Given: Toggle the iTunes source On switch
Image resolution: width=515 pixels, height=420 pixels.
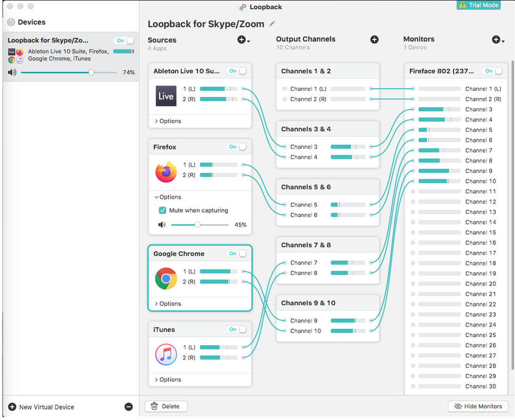Looking at the screenshot, I should coord(237,329).
